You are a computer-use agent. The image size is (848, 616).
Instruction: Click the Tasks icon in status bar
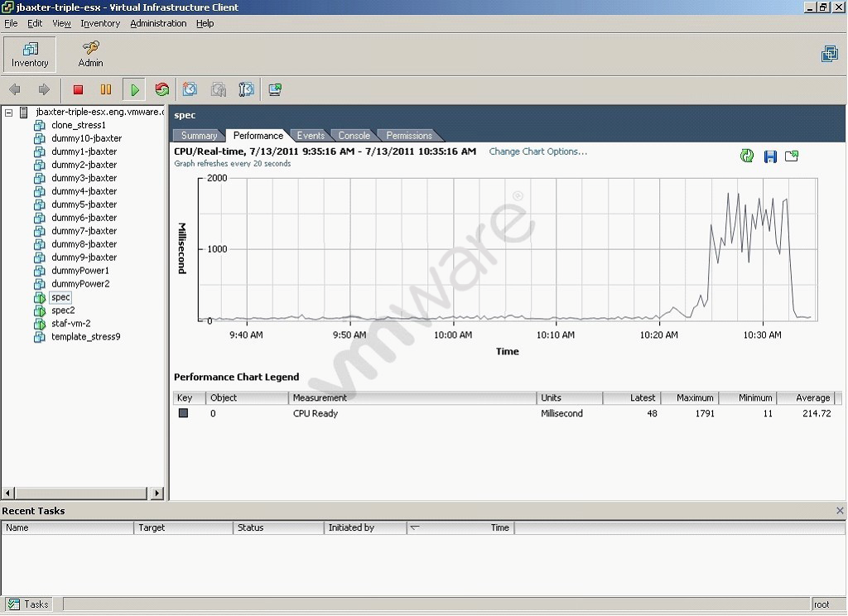coord(13,604)
